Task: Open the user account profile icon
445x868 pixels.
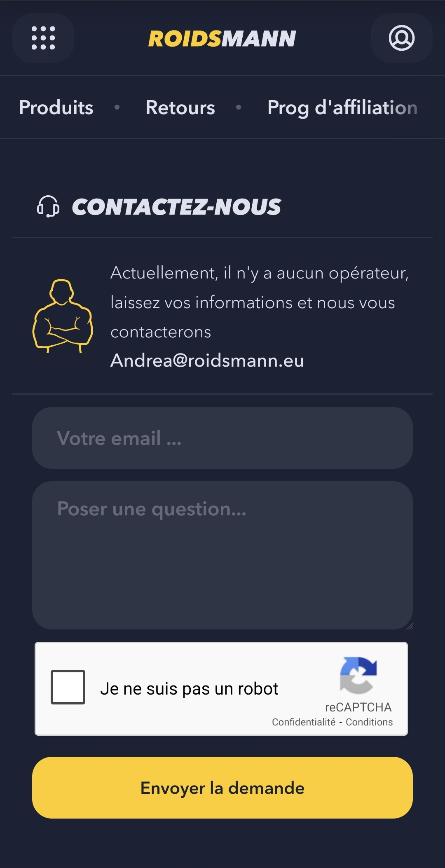Action: 401,38
